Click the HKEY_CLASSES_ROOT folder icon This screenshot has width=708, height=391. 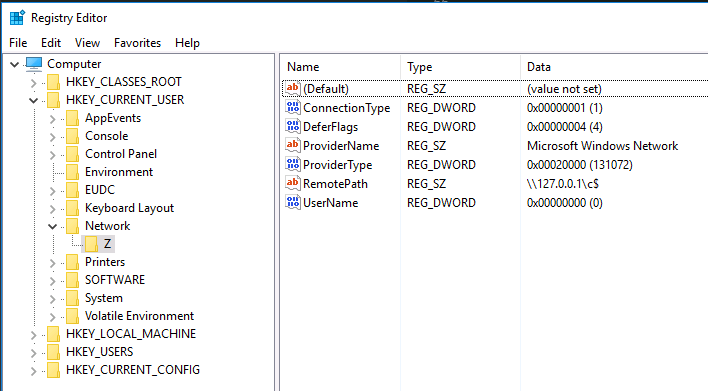coord(53,82)
